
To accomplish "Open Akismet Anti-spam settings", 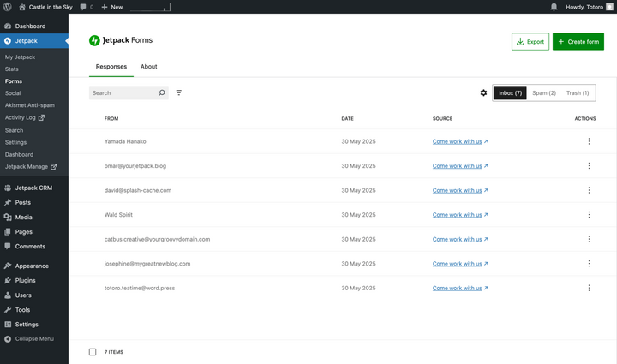I will (30, 105).
